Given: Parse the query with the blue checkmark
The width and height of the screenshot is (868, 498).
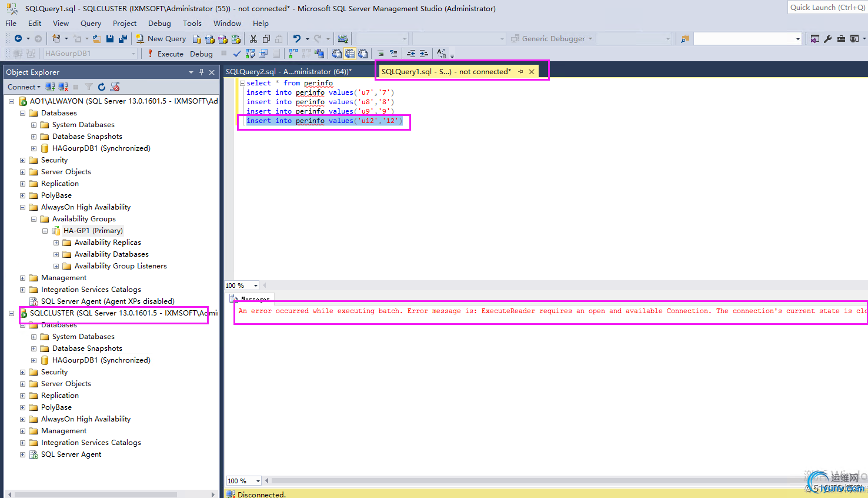Looking at the screenshot, I should [237, 54].
